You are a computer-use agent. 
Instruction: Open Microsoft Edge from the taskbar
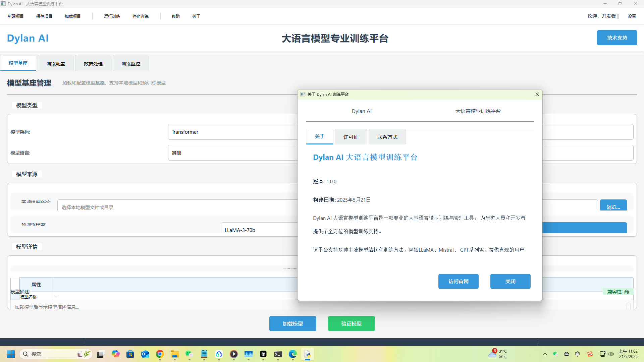tap(293, 354)
